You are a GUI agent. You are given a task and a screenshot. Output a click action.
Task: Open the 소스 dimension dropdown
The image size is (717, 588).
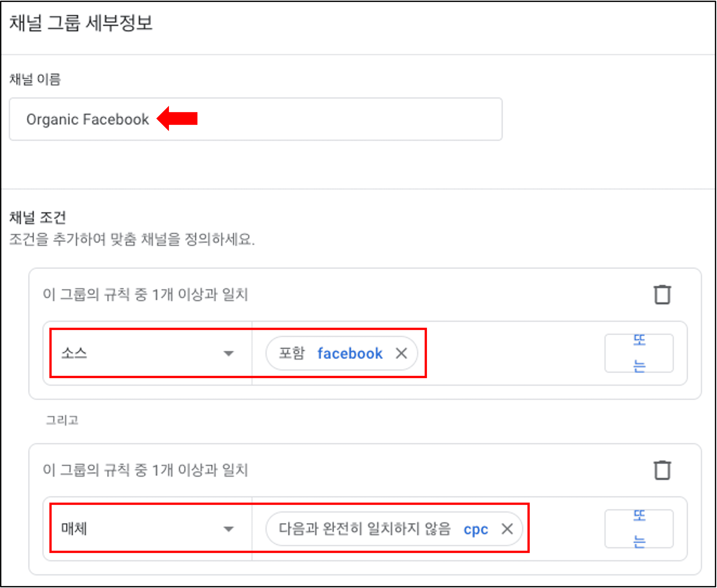coord(148,353)
